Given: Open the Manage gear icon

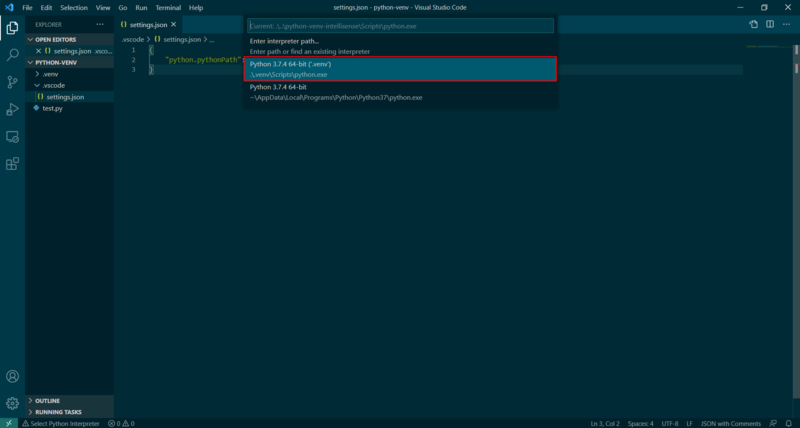Looking at the screenshot, I should (x=12, y=404).
